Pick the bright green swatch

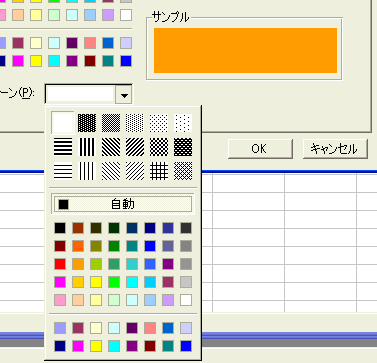click(114, 282)
